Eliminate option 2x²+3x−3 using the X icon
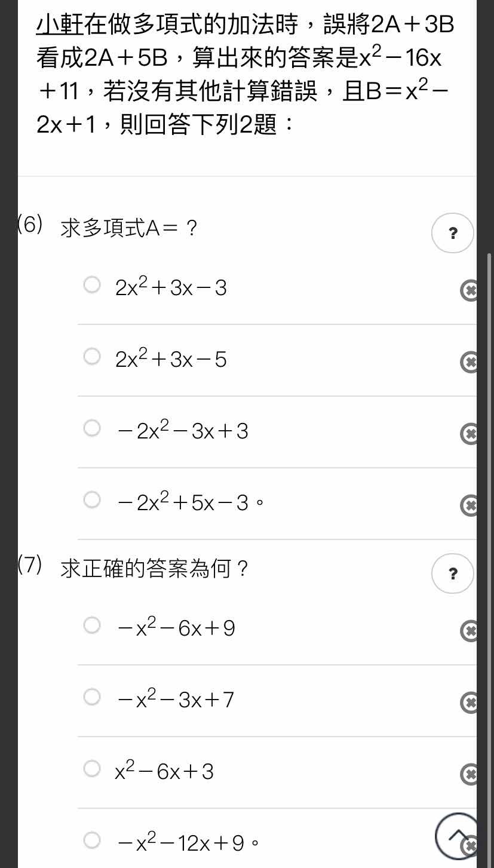The width and height of the screenshot is (494, 868). (x=470, y=290)
